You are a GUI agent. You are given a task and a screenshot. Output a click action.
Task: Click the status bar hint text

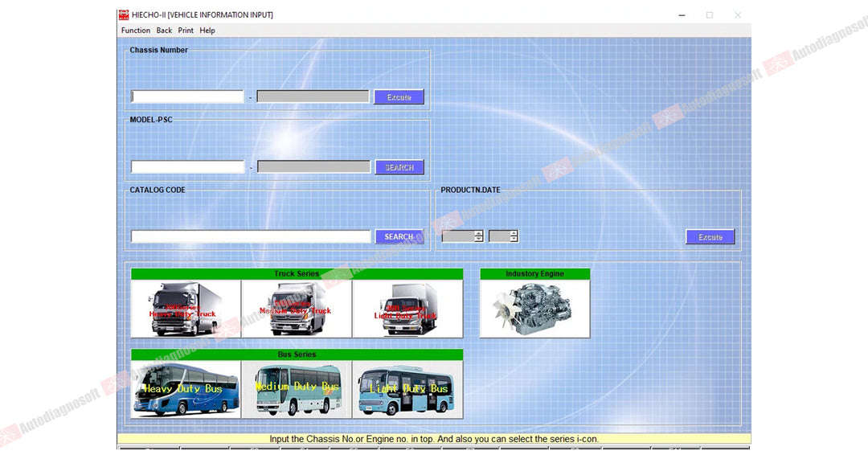[x=434, y=439]
